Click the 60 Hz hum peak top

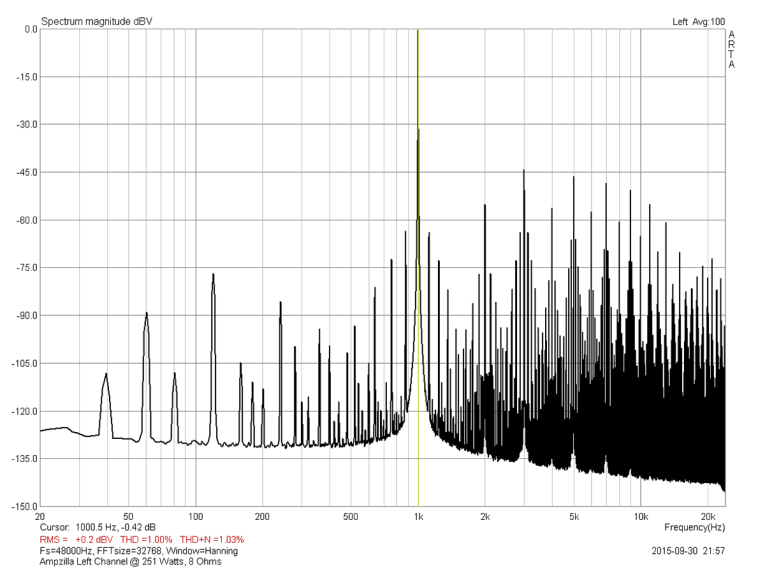146,313
